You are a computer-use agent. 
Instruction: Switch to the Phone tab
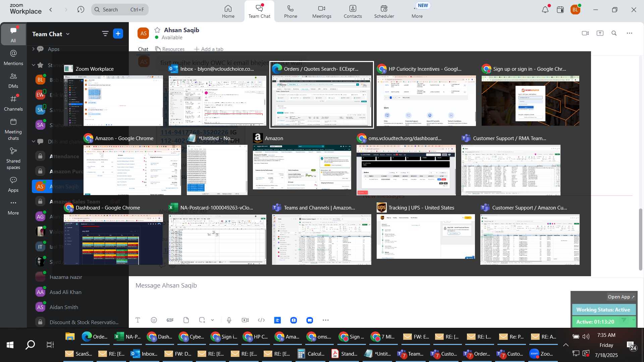[x=290, y=11]
